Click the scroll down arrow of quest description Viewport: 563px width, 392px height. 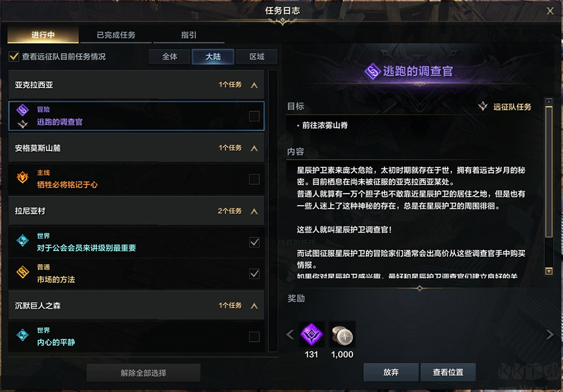coord(548,271)
